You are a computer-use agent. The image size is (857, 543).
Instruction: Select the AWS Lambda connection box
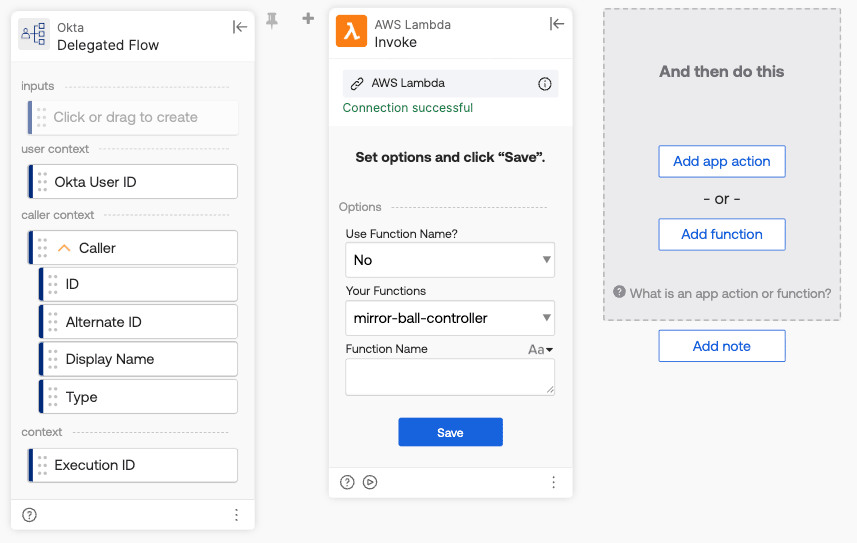point(450,84)
